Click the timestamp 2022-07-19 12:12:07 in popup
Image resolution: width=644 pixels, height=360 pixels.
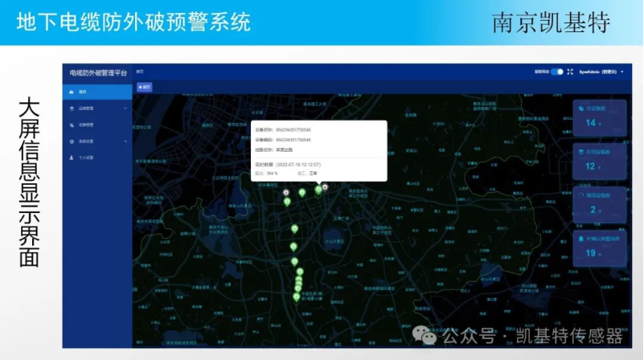click(298, 165)
